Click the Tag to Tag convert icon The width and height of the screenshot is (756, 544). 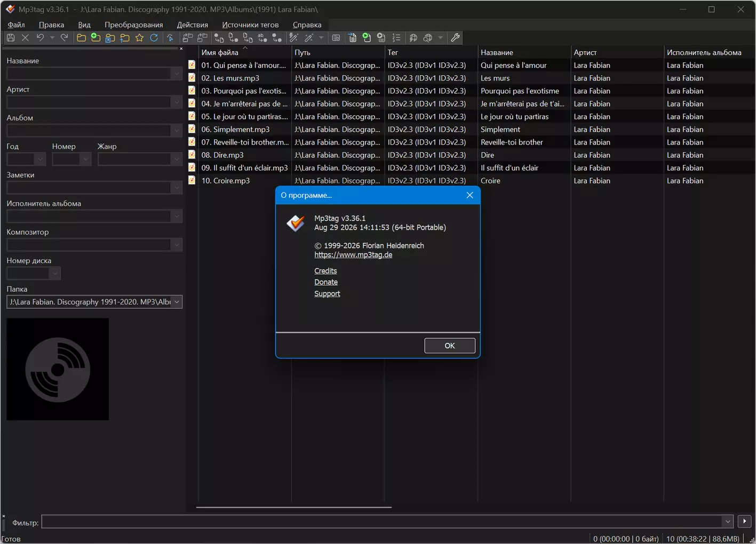coord(277,38)
